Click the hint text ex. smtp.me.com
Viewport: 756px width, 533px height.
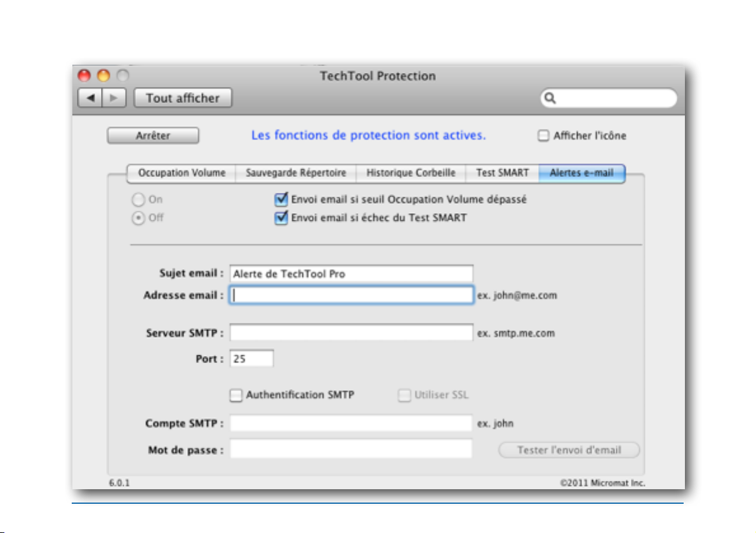point(516,333)
